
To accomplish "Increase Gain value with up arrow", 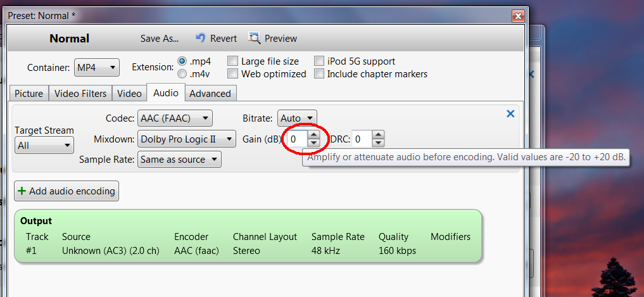I will pyautogui.click(x=314, y=134).
